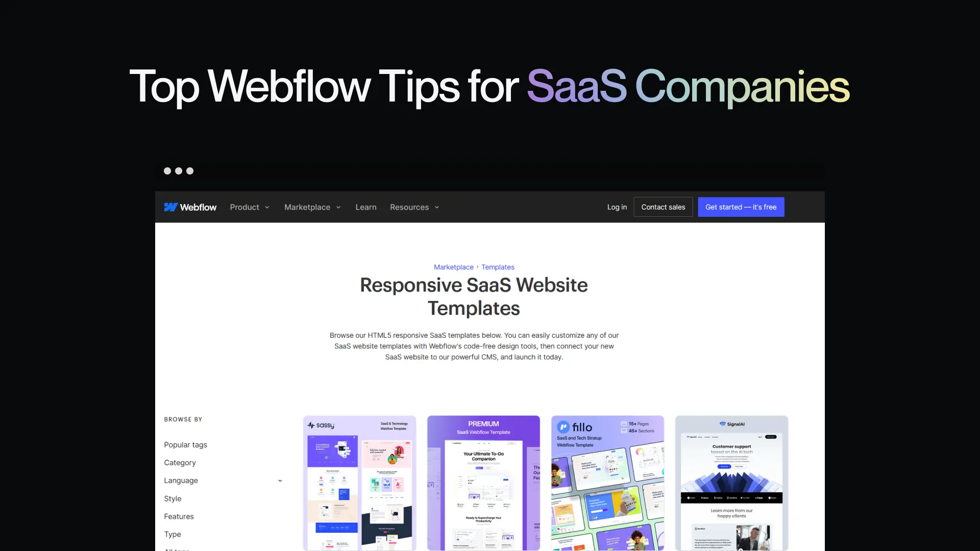
Task: Click the three dots menu icon
Action: [x=178, y=171]
